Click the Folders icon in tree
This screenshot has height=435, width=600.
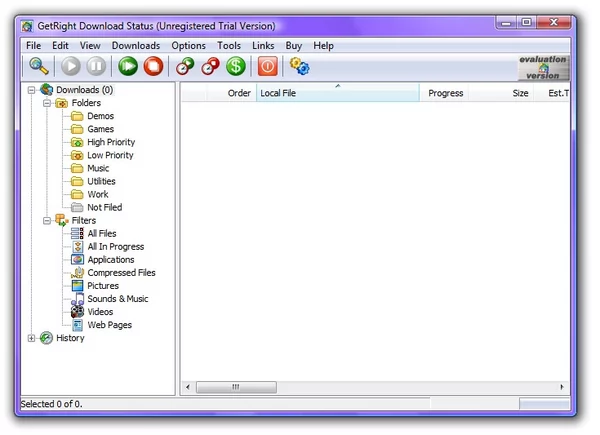click(62, 103)
